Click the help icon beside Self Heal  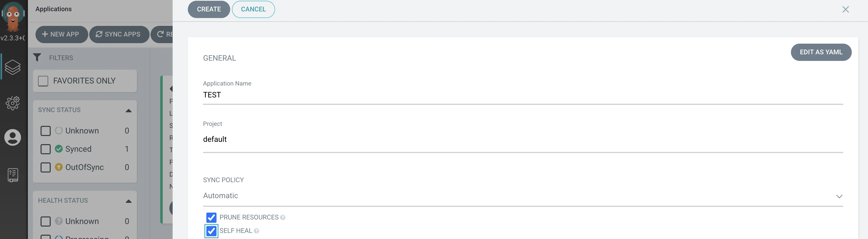click(x=257, y=231)
